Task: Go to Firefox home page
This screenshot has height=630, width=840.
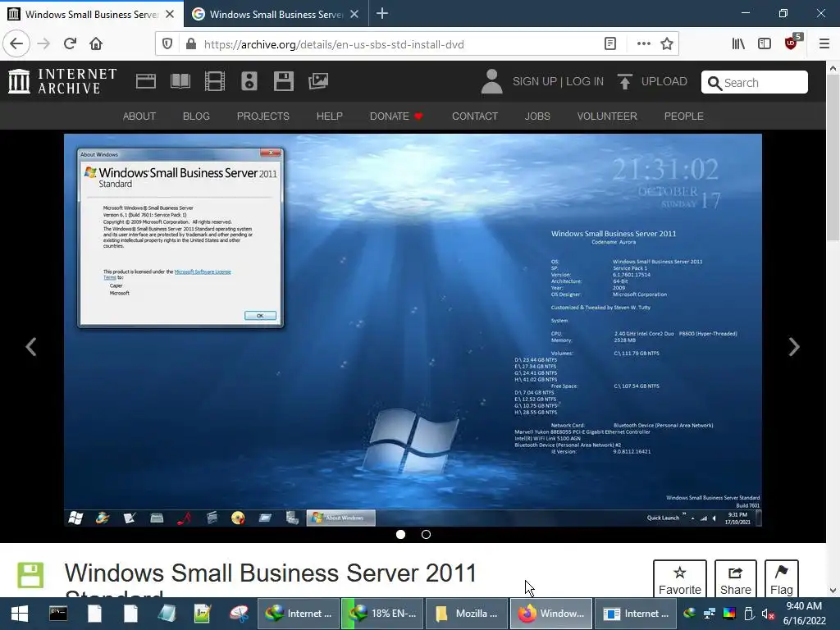Action: [96, 43]
